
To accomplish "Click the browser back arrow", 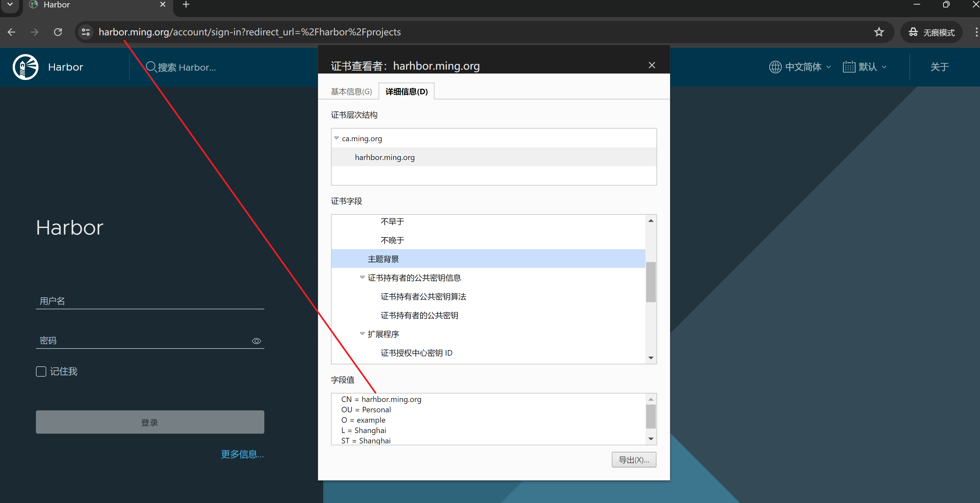I will [x=11, y=32].
